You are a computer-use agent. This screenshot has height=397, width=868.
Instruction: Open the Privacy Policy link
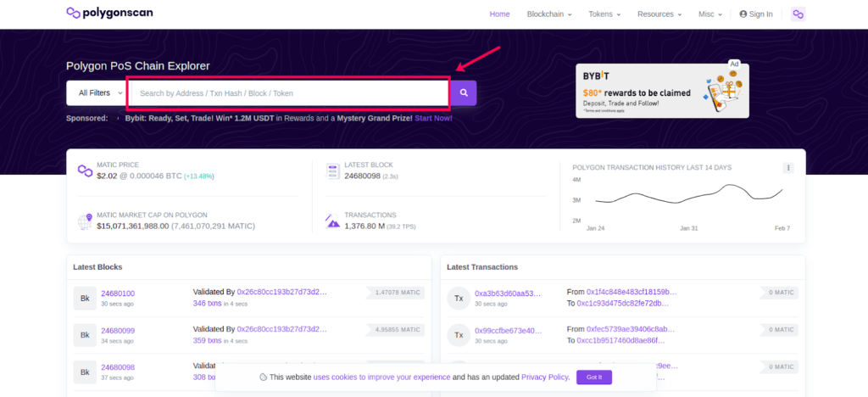[545, 377]
